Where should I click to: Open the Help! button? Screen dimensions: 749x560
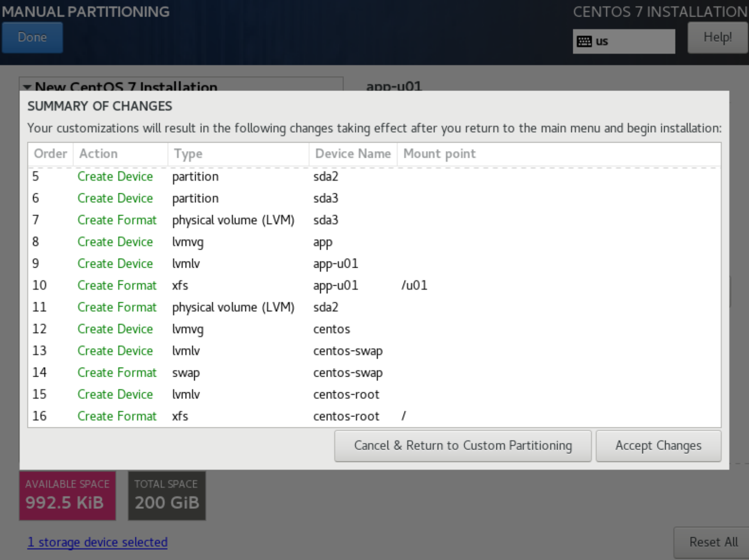[x=717, y=38]
